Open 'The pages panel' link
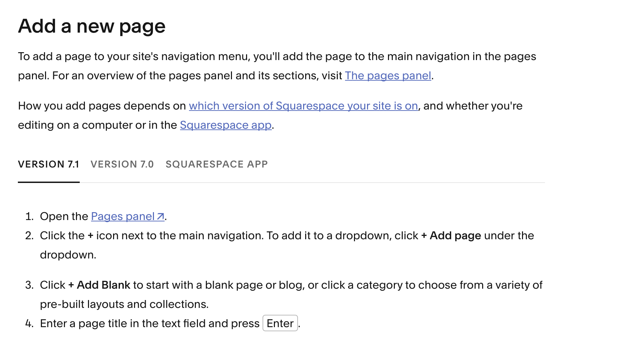 [388, 76]
